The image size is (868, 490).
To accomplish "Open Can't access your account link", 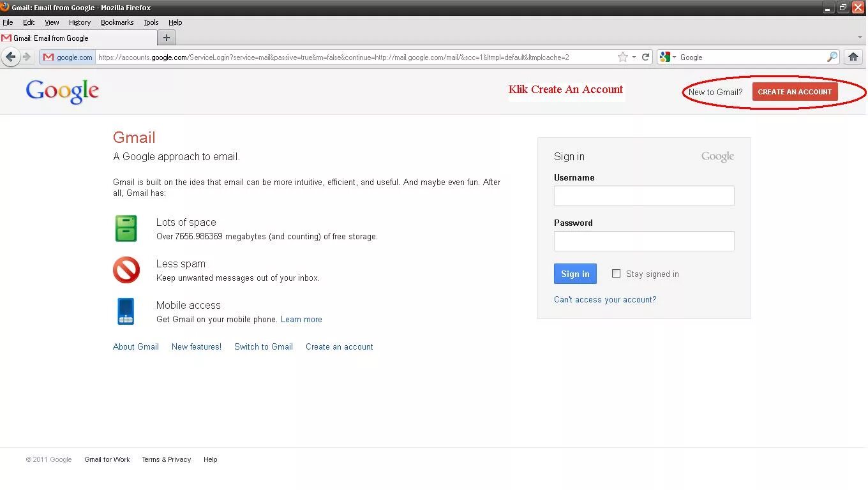I will tap(605, 299).
